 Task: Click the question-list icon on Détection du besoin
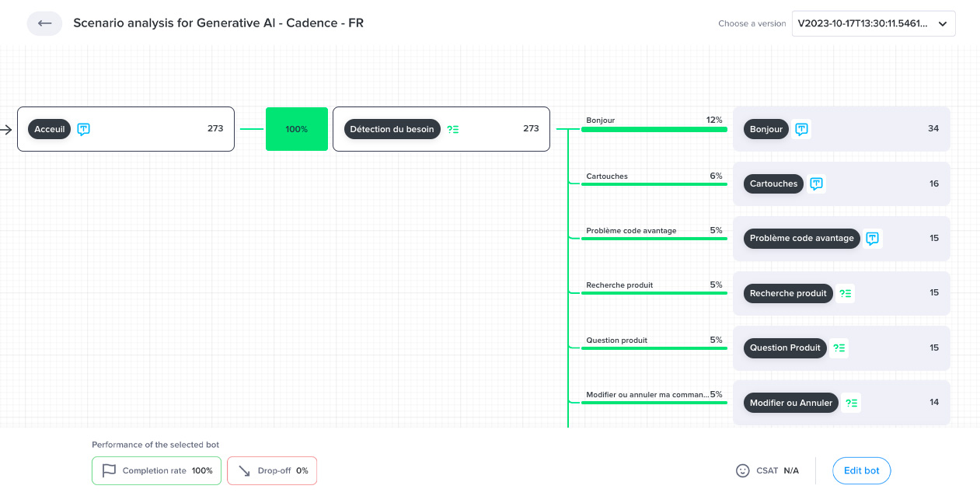(x=453, y=129)
